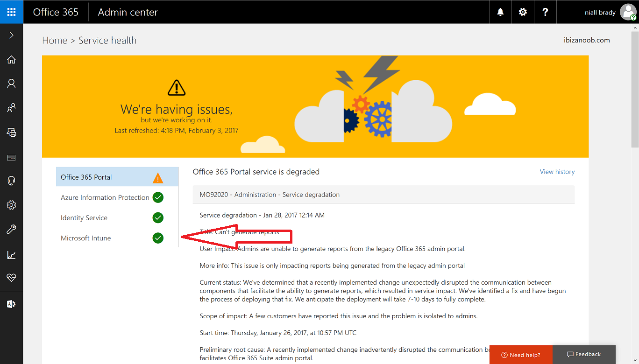Open Support headset icon in the sidebar
Screen dimensions: 639x364
pyautogui.click(x=11, y=181)
